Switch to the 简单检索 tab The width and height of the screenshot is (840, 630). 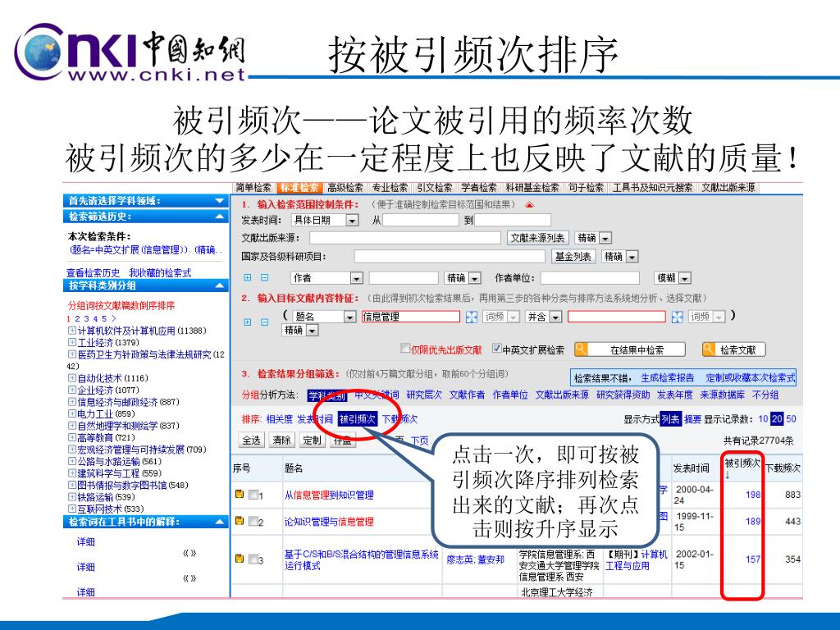point(253,188)
